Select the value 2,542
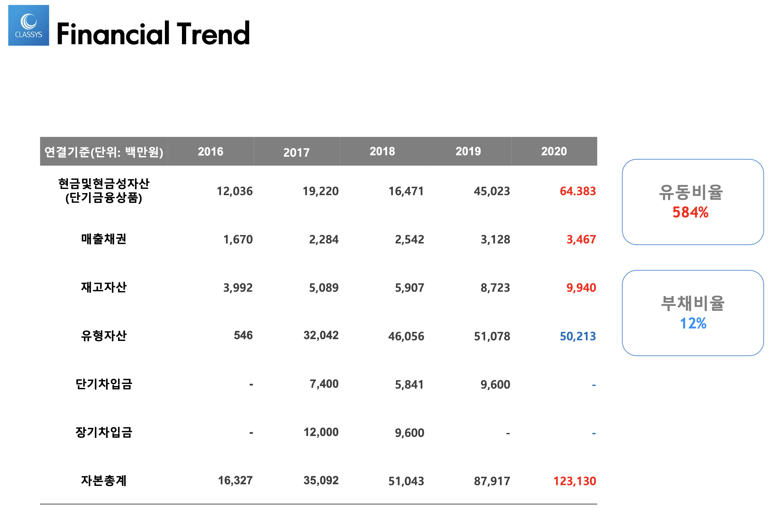This screenshot has height=532, width=784. (410, 239)
